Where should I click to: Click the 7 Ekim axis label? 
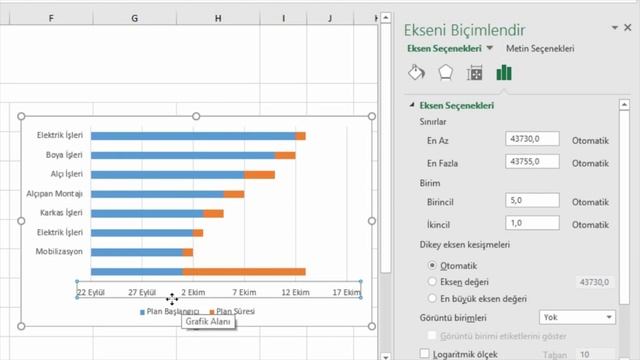pos(244,292)
